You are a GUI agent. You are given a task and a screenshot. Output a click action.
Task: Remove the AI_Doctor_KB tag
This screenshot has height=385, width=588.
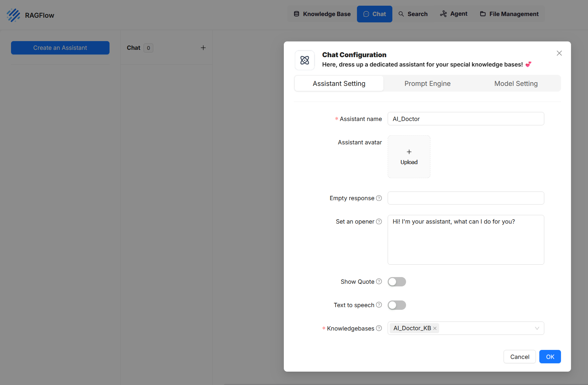pyautogui.click(x=435, y=328)
